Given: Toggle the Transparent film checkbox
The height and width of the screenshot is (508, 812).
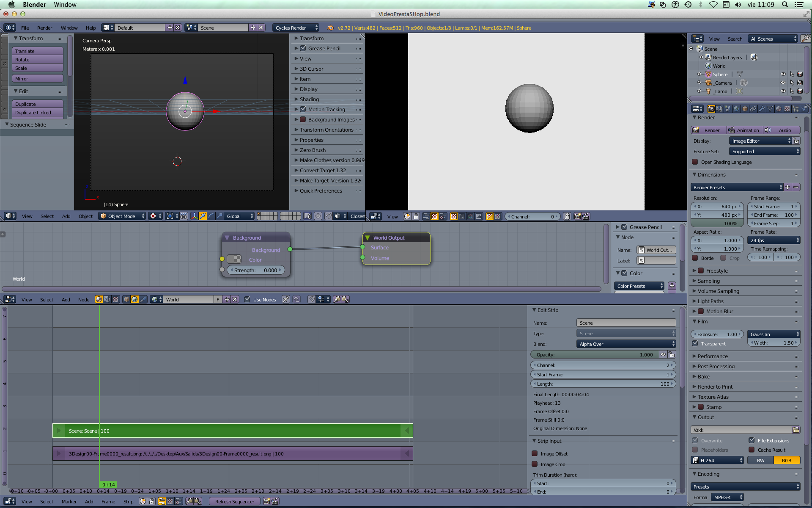Looking at the screenshot, I should tap(695, 343).
